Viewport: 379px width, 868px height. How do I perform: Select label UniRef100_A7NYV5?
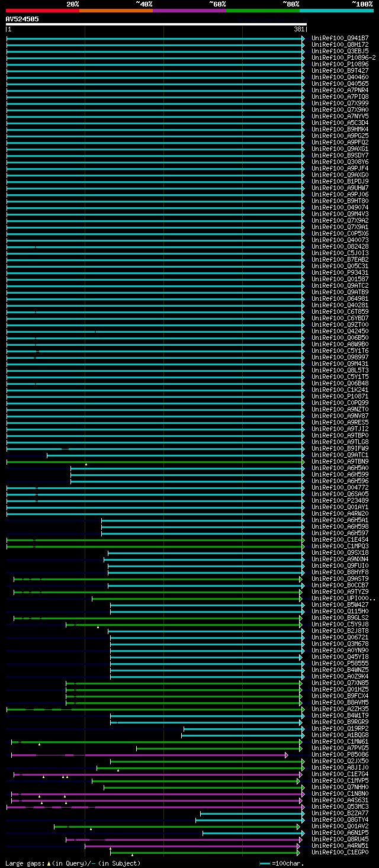pos(341,116)
